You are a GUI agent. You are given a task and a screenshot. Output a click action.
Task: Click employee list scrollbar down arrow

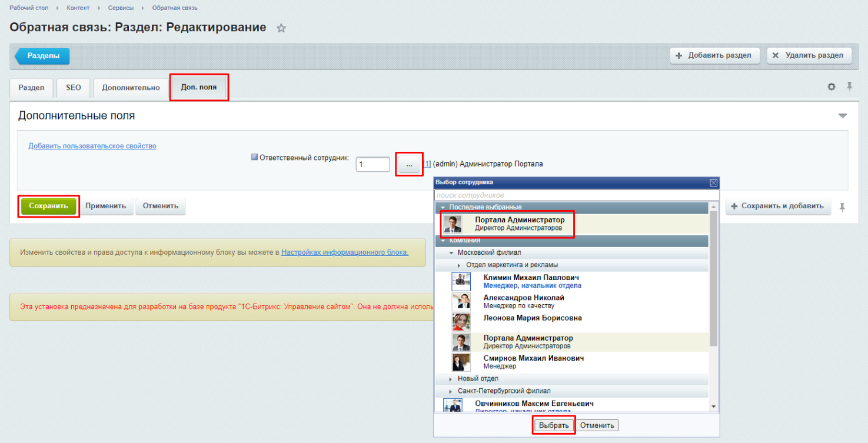pos(714,407)
